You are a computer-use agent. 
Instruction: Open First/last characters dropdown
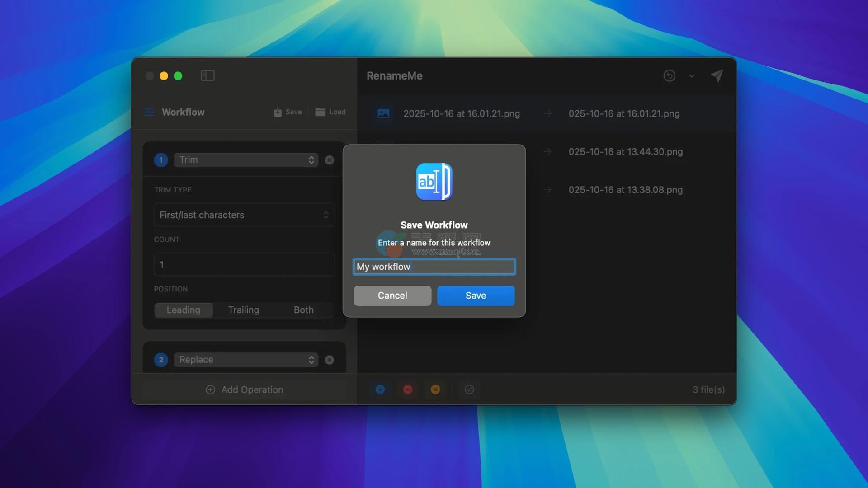244,215
